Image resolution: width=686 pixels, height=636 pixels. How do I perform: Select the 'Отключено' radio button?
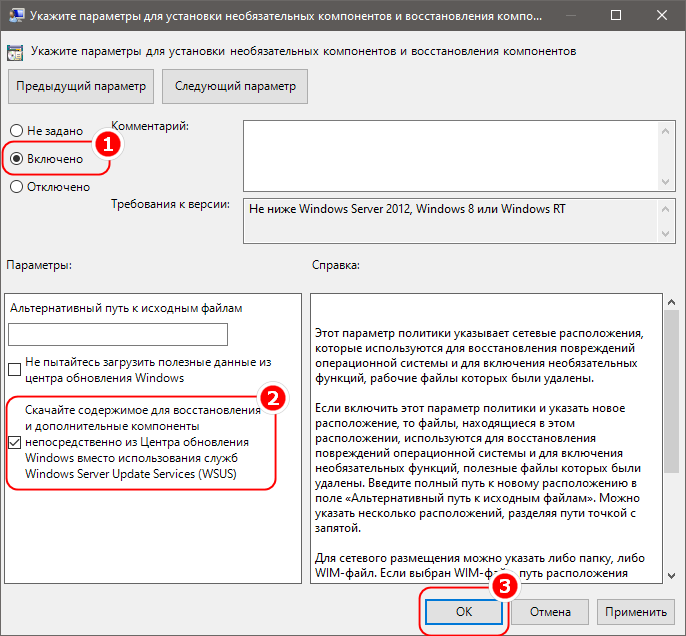point(16,186)
